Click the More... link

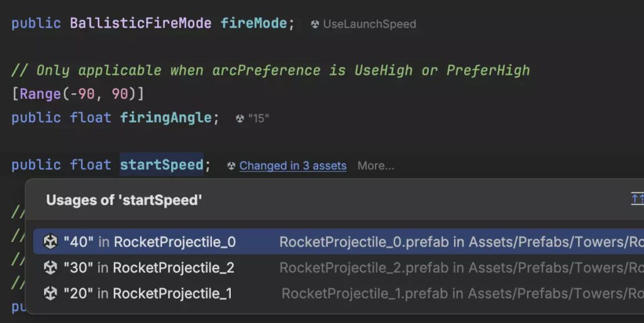pyautogui.click(x=376, y=166)
